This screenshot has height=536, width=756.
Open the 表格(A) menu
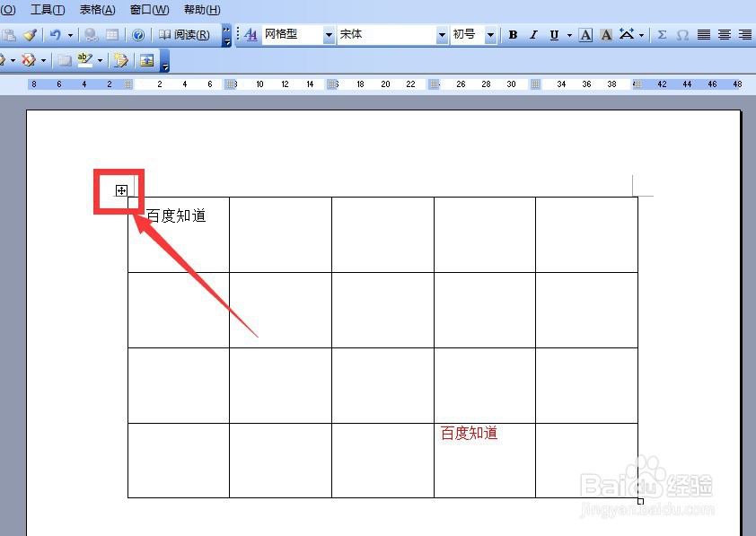(x=97, y=10)
